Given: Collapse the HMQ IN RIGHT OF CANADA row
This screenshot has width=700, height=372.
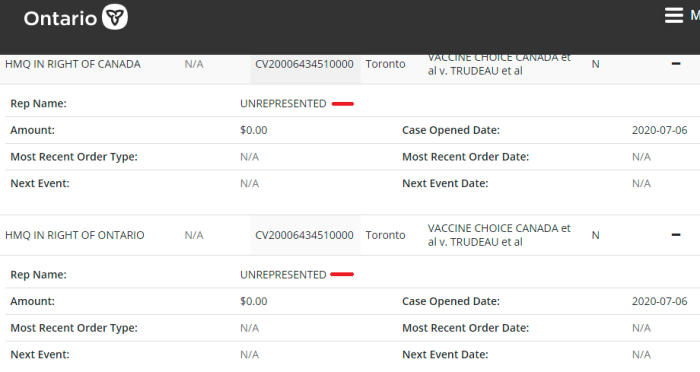Looking at the screenshot, I should 676,64.
